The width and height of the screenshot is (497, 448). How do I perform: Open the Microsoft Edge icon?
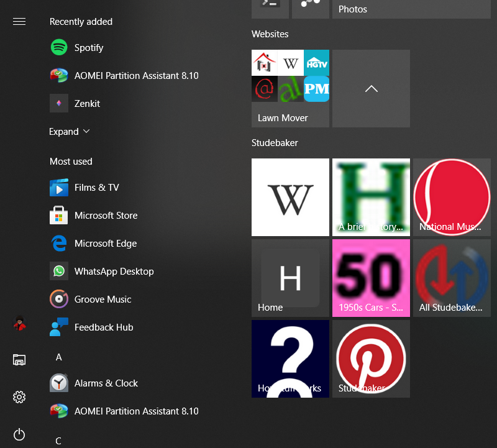pyautogui.click(x=59, y=243)
